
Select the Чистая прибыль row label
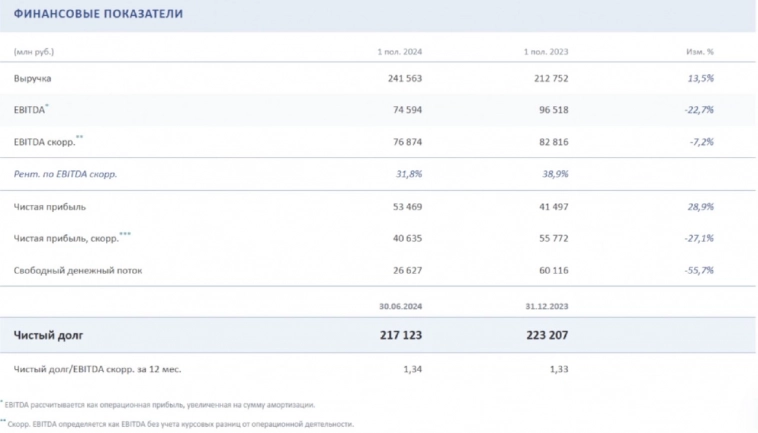[50, 207]
